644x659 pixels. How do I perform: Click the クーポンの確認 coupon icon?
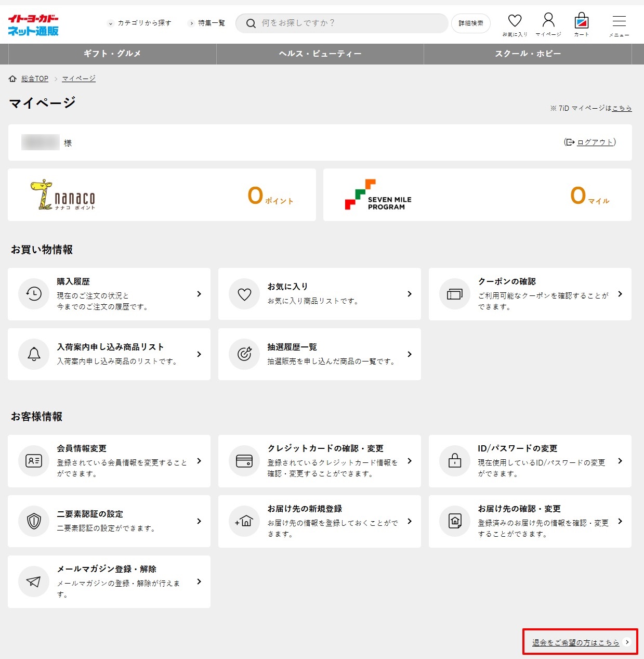[454, 294]
